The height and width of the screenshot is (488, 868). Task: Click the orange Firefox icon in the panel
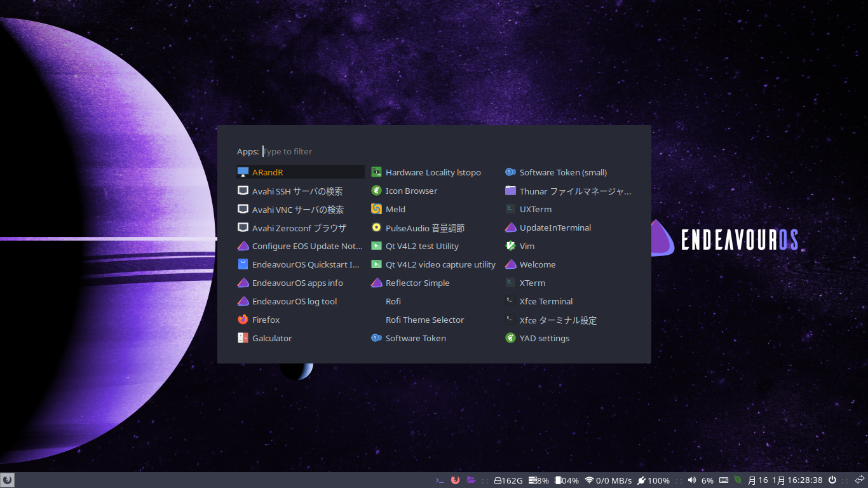pos(455,480)
